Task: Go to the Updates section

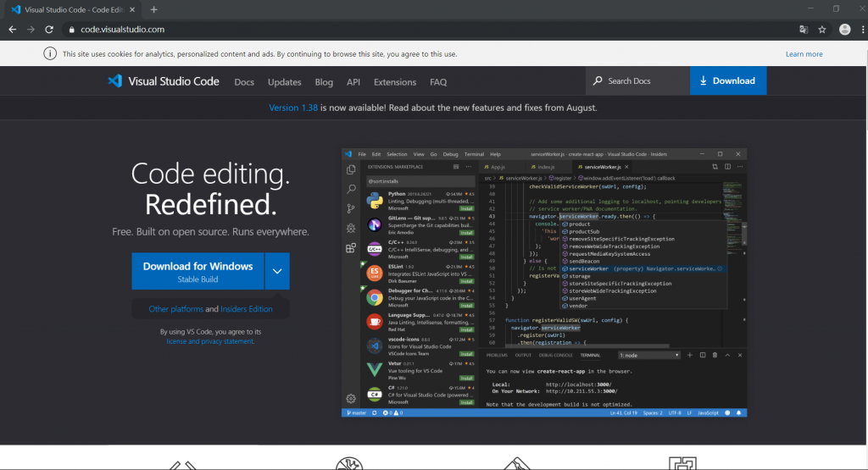Action: [x=285, y=82]
